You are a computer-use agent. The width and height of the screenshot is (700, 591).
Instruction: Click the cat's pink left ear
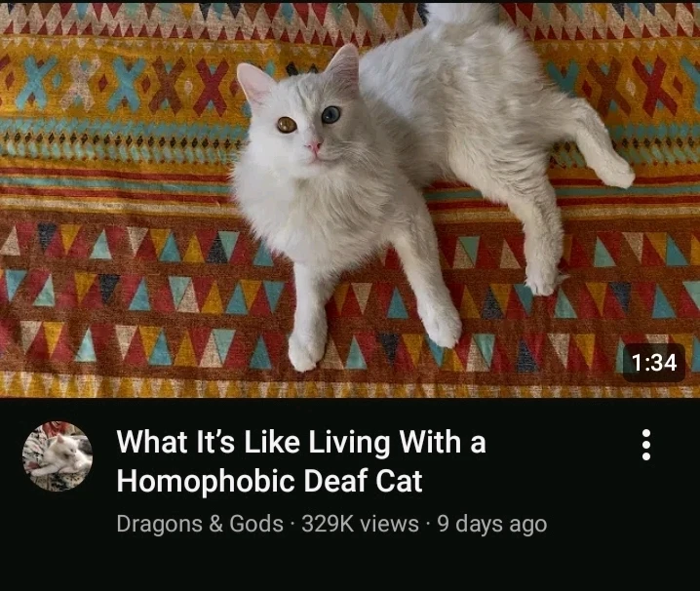click(x=255, y=82)
